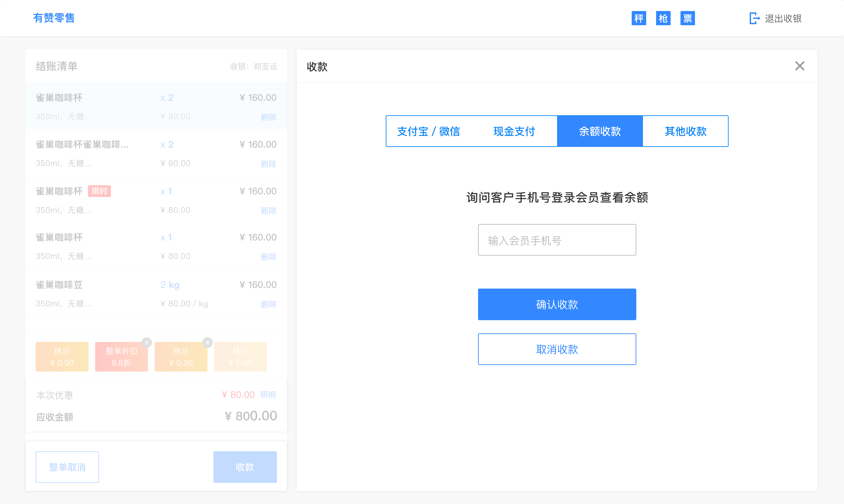Delete the 雀巢咖啡杯雀巢咖啡... item
The width and height of the screenshot is (844, 504).
pos(269,164)
